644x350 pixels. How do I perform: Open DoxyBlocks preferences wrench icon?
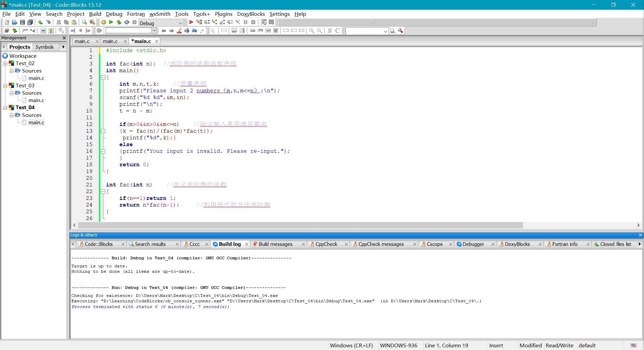(x=61, y=31)
